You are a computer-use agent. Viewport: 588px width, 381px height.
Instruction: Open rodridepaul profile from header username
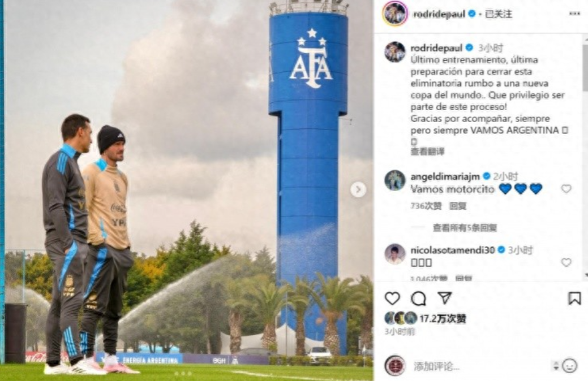[x=439, y=14]
